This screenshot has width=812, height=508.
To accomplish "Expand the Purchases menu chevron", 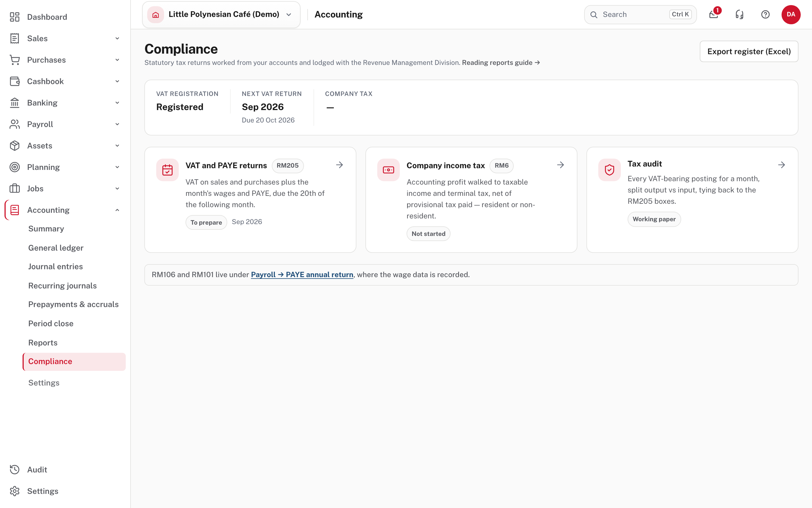I will 117,60.
